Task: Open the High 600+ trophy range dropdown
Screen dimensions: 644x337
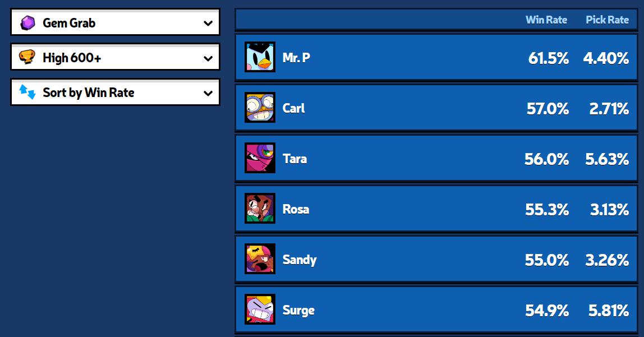Action: tap(116, 57)
